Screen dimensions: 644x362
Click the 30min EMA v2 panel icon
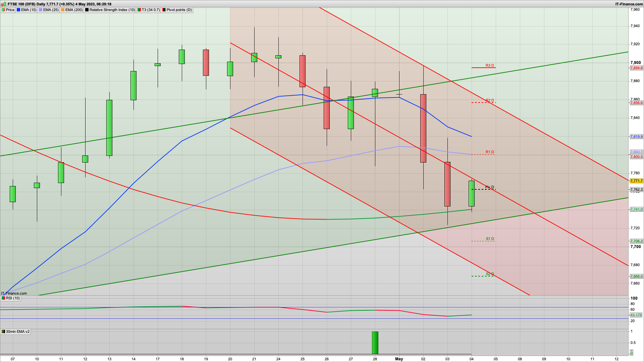(x=3, y=332)
